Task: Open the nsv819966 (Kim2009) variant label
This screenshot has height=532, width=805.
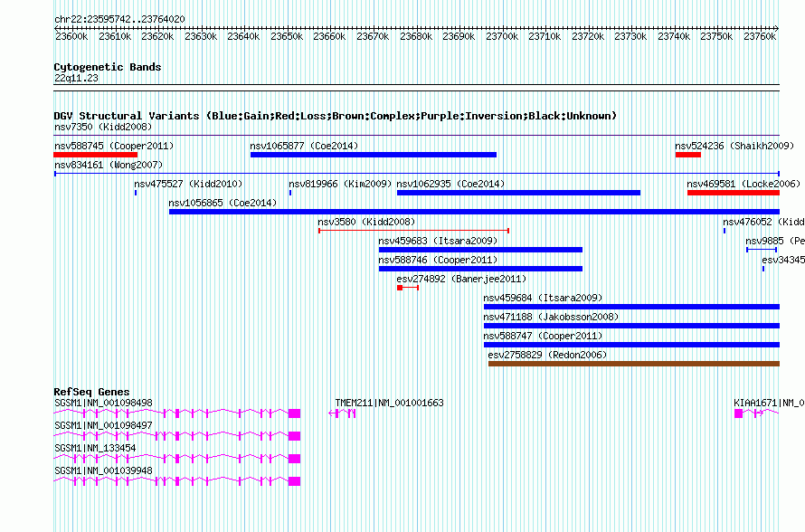Action: tap(340, 184)
